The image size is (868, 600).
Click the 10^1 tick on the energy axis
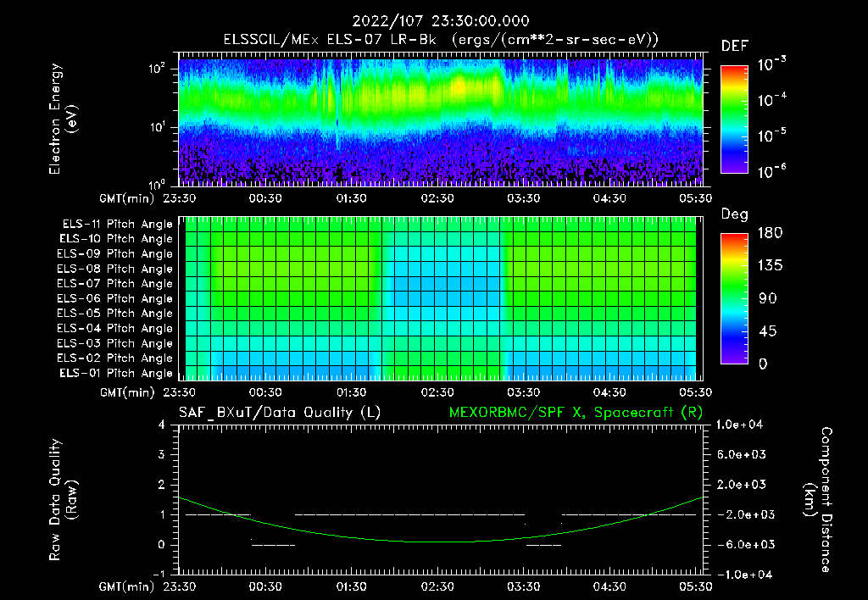157,127
